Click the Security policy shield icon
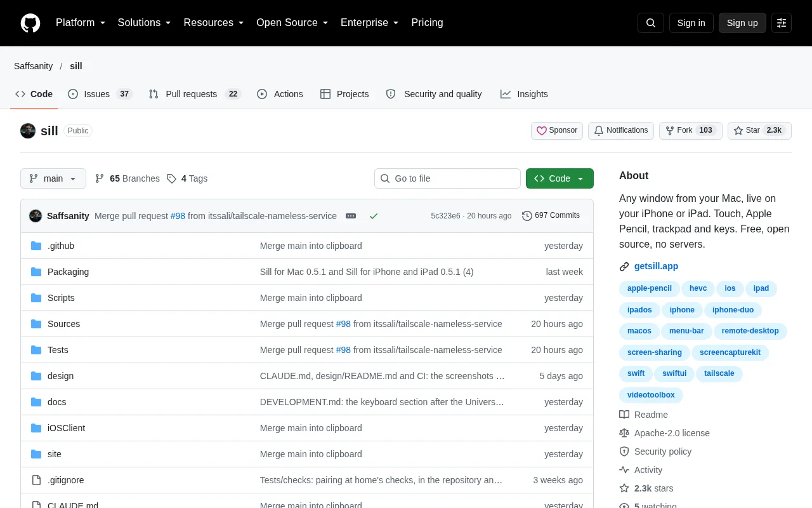 pos(624,451)
